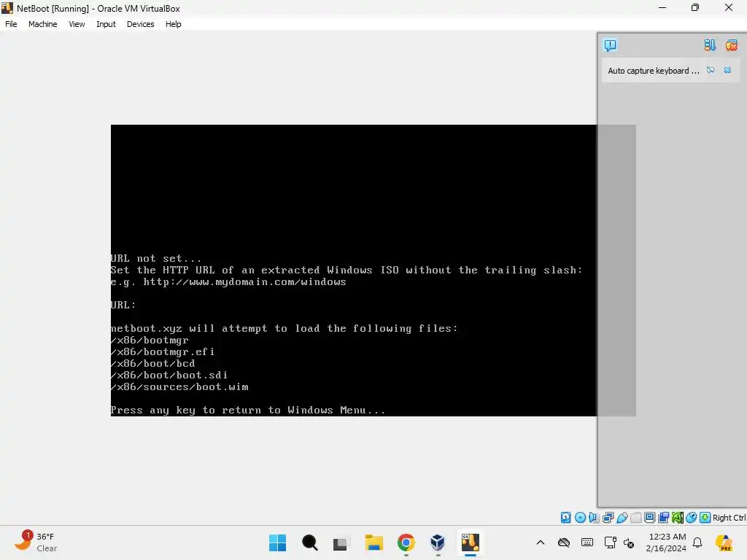Click the keyboard capture green arrow icon

point(705,518)
